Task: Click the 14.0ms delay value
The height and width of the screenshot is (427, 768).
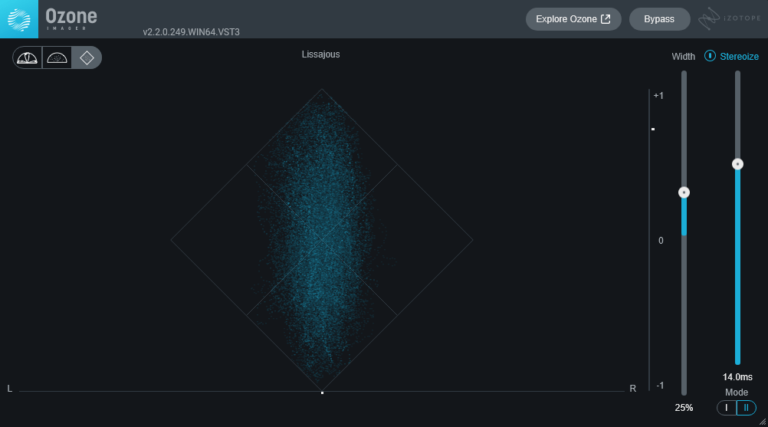Action: [737, 377]
